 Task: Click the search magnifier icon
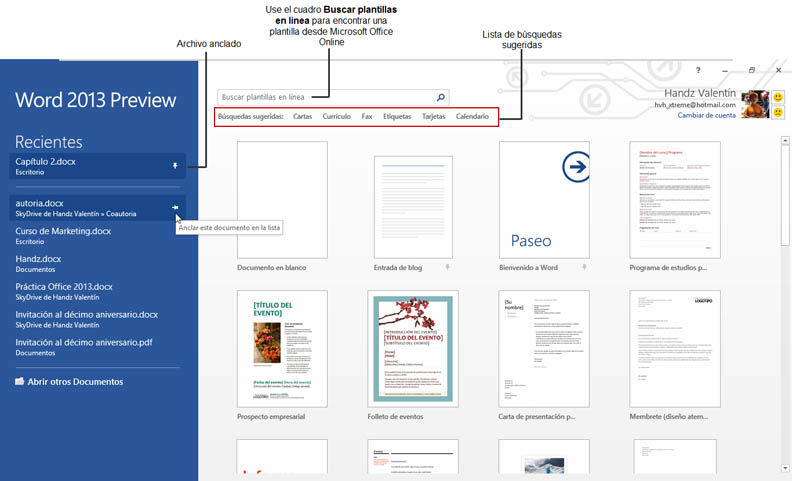coord(440,97)
